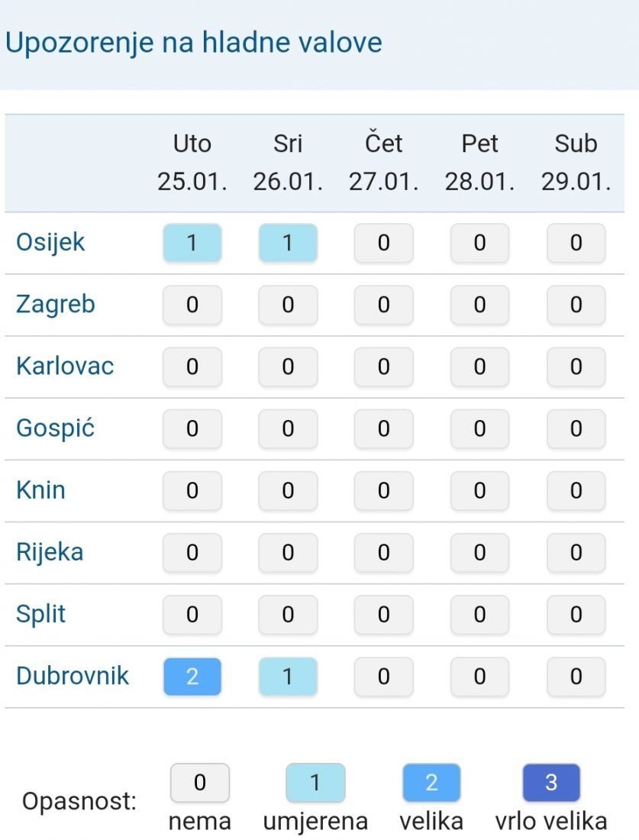Open the Zagreb city link
The width and height of the screenshot is (639, 840).
click(x=56, y=305)
